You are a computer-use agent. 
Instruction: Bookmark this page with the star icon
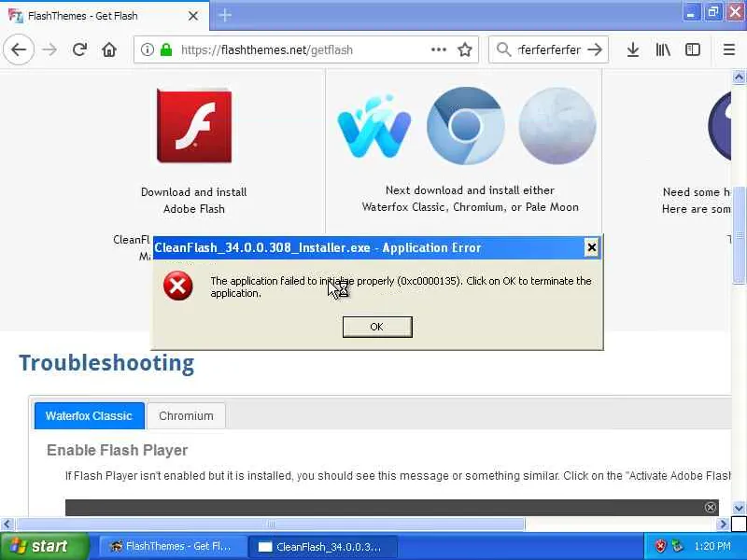tap(464, 49)
